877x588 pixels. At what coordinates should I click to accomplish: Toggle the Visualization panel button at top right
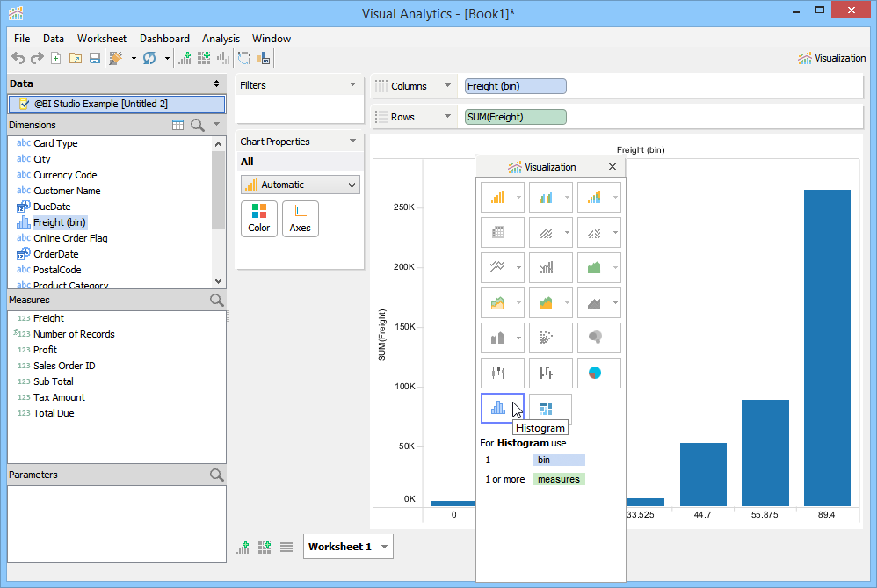[x=831, y=58]
